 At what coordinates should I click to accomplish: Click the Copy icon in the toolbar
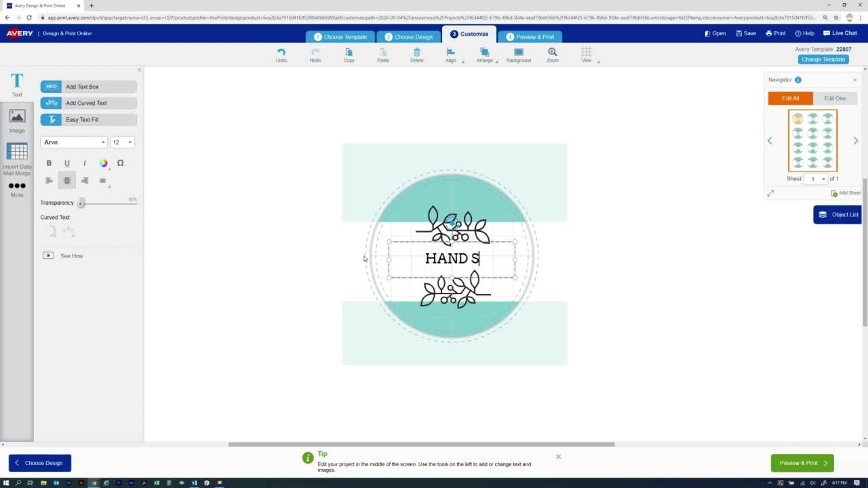[x=349, y=53]
